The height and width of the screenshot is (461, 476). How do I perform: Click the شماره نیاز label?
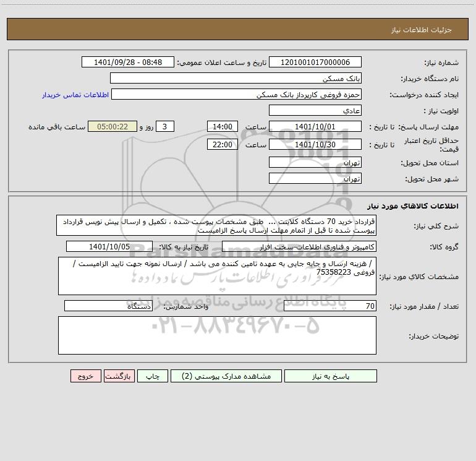pyautogui.click(x=441, y=62)
